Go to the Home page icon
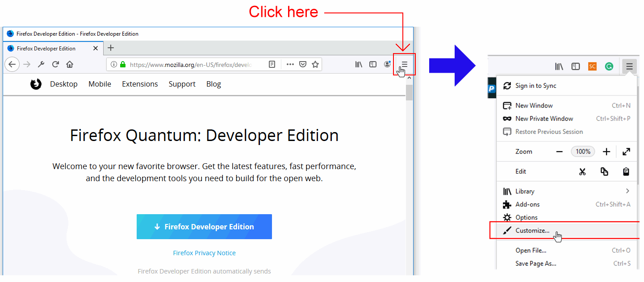 tap(70, 64)
